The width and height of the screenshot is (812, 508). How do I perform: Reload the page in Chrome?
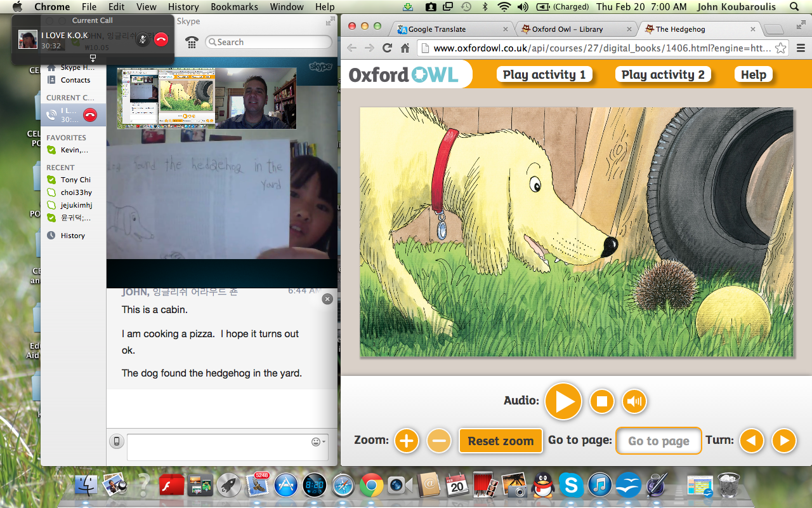[388, 48]
